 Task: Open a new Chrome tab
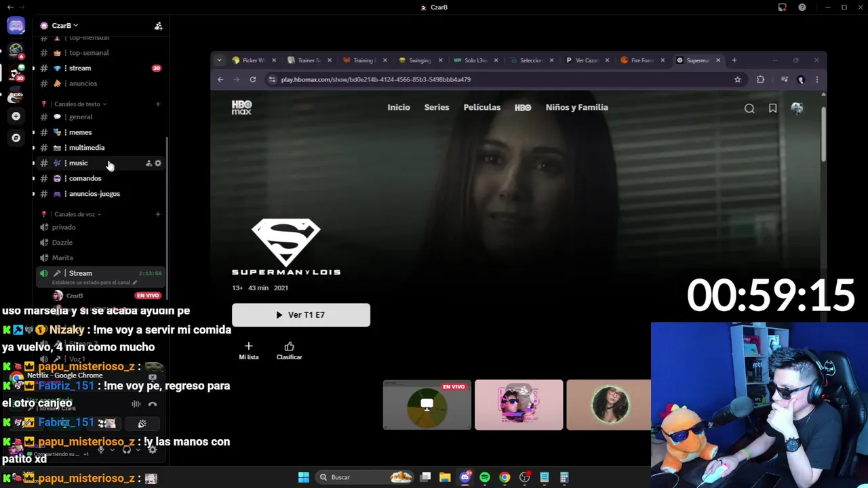(734, 60)
